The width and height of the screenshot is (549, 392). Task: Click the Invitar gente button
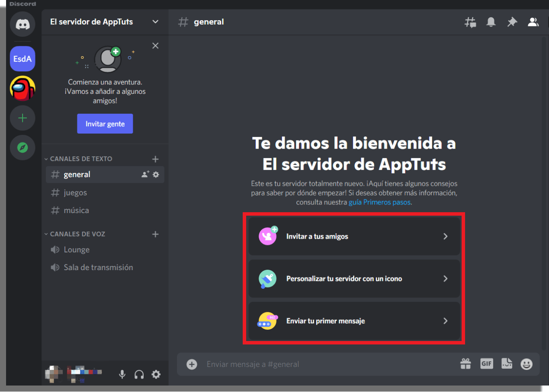tap(105, 124)
